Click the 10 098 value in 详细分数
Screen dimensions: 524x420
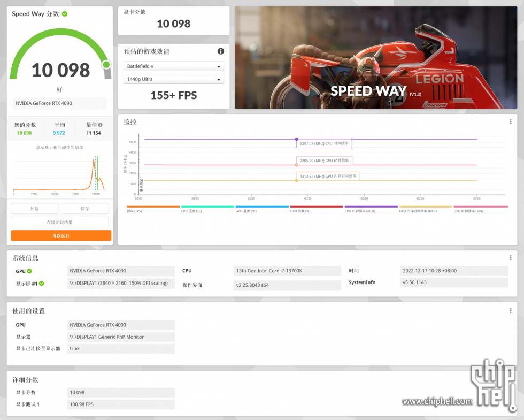coord(121,393)
